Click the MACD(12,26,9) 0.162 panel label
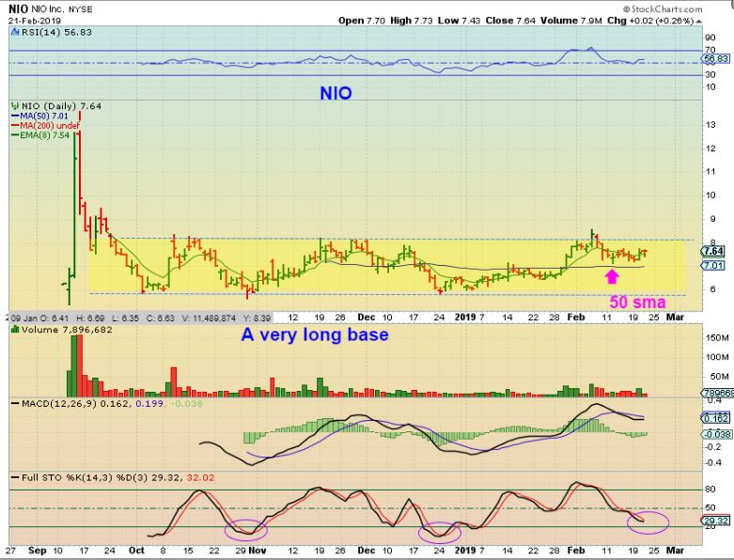This screenshot has height=560, width=734. 74,403
